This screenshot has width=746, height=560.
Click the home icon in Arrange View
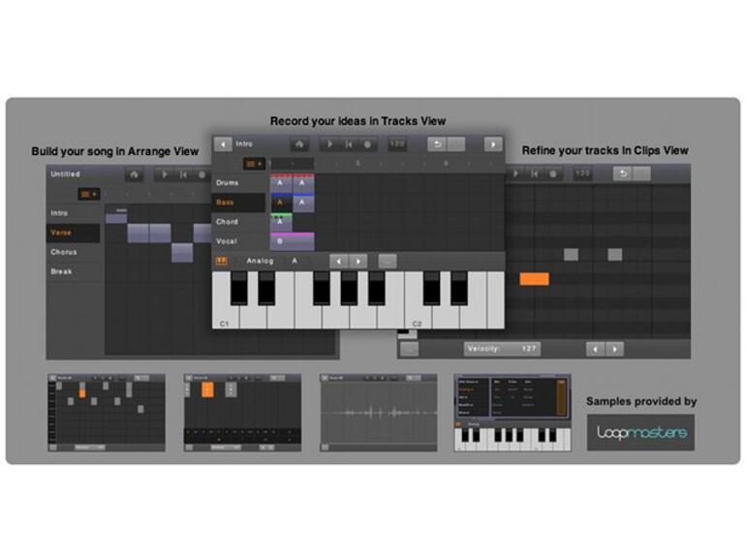[134, 174]
